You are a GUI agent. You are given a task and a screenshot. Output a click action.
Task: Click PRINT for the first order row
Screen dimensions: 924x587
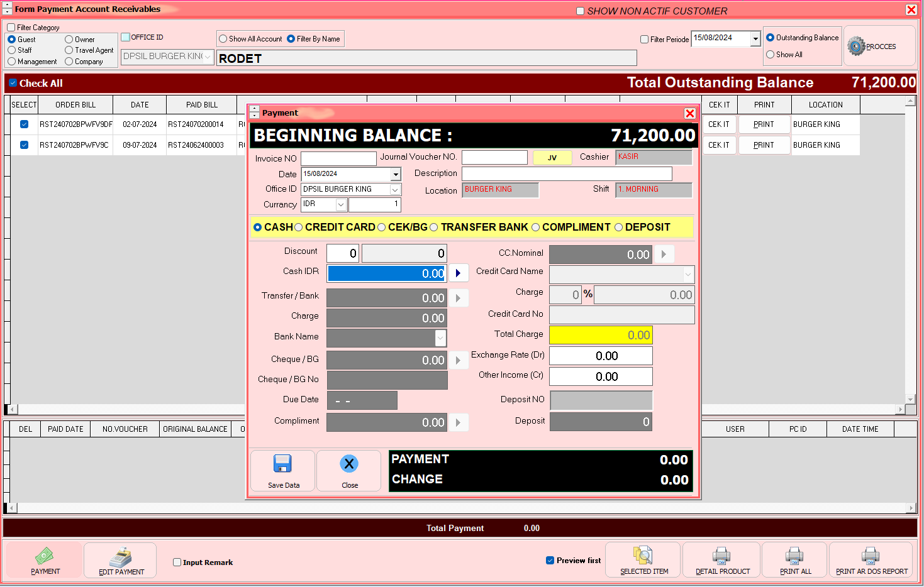click(x=764, y=124)
